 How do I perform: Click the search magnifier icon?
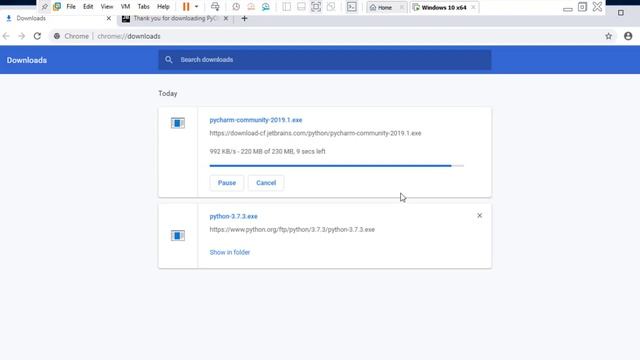pos(169,60)
